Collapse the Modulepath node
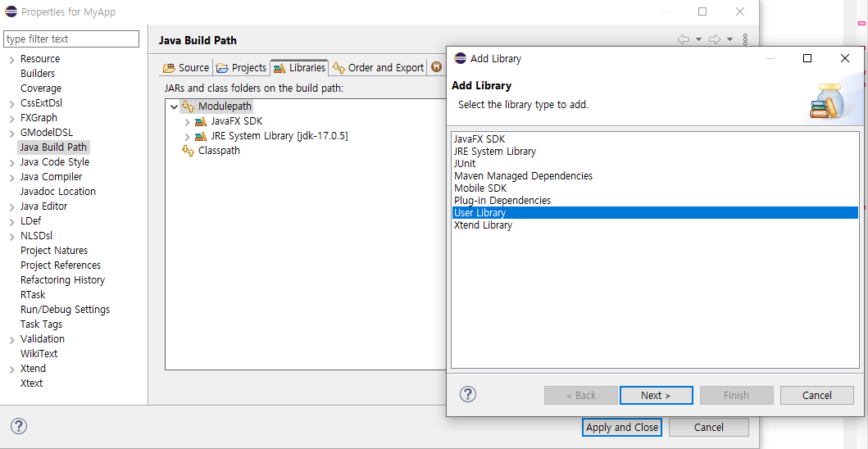This screenshot has height=449, width=868. pos(175,107)
